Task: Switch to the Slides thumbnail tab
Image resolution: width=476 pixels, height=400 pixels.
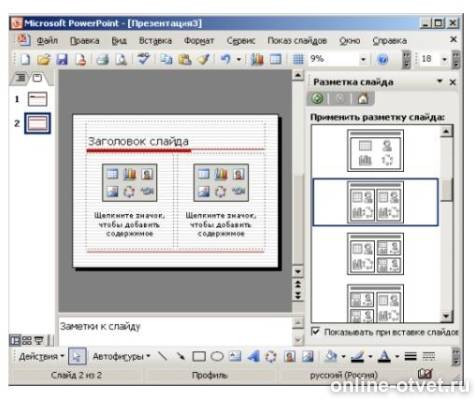Action: click(x=38, y=79)
